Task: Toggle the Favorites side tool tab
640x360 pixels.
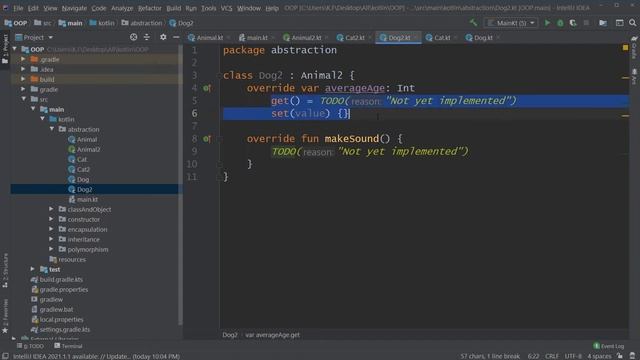Action: click(5, 316)
